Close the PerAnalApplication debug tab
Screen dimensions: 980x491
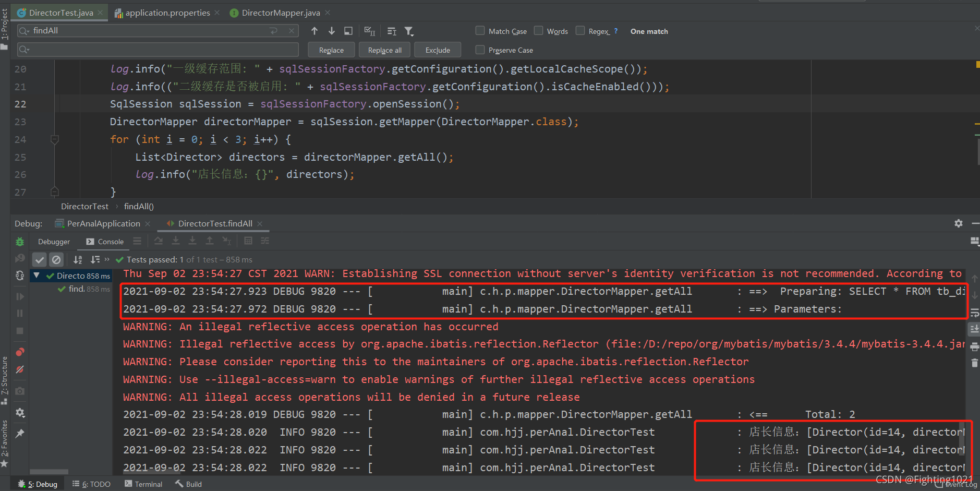[148, 223]
